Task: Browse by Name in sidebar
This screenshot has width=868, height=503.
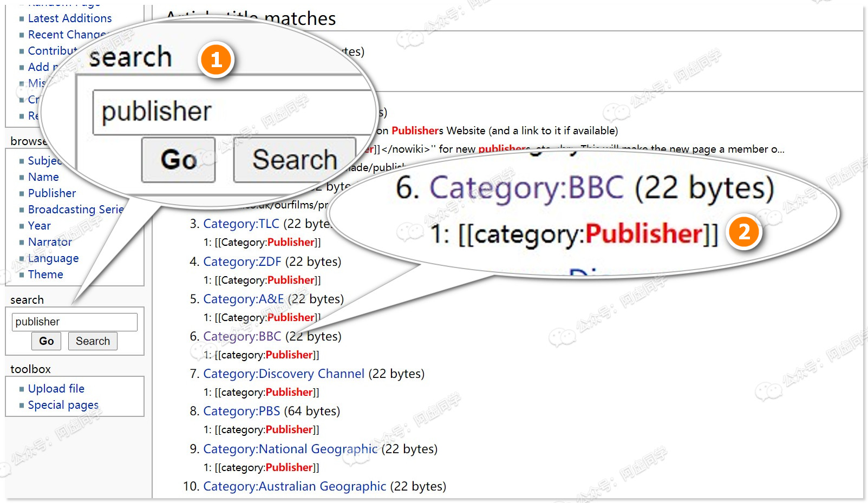Action: click(43, 177)
